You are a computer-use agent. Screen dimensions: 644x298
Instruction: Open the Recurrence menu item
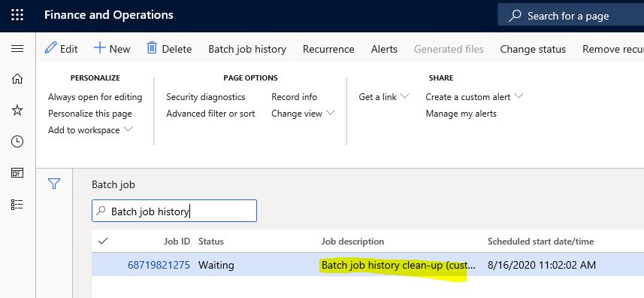tap(328, 50)
